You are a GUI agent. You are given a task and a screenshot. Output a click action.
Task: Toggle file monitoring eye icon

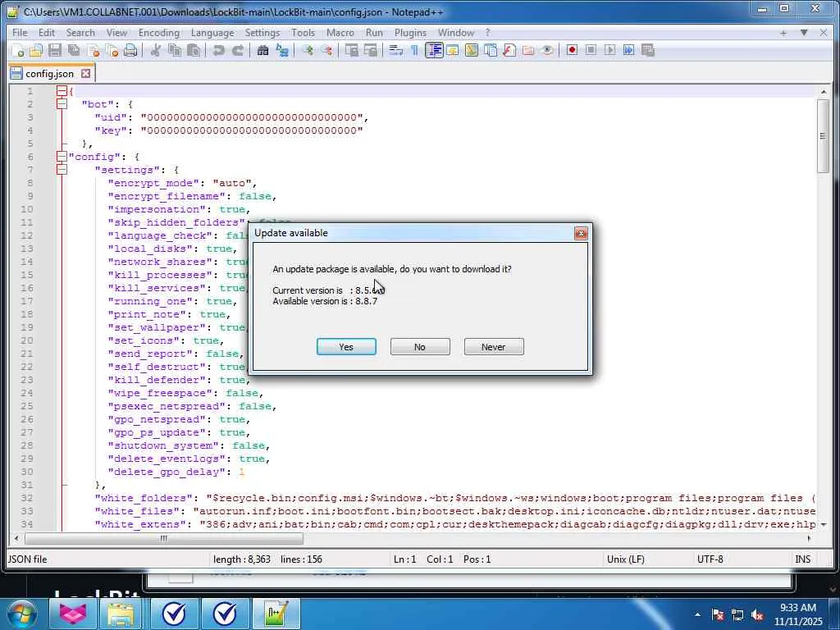(547, 50)
